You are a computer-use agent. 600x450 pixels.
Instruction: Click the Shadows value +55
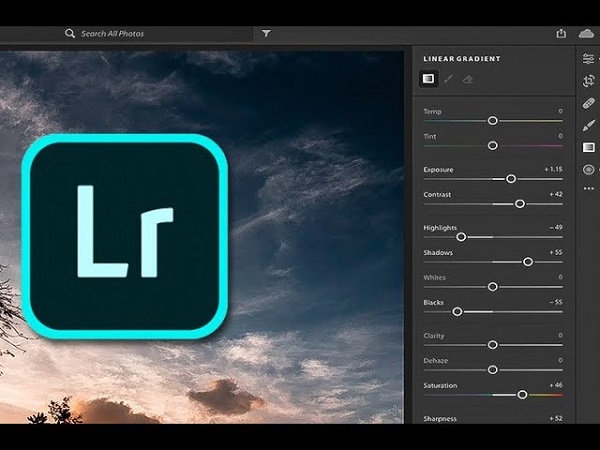click(556, 252)
